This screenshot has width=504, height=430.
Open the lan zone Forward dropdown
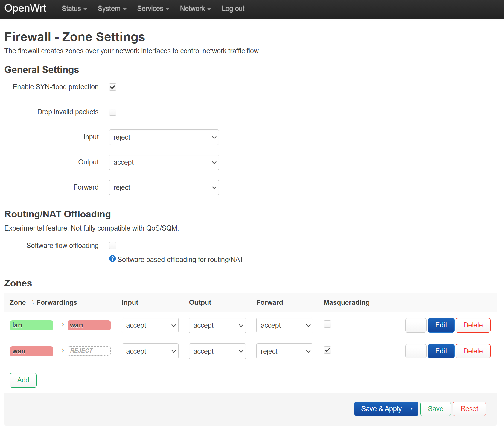[285, 325]
